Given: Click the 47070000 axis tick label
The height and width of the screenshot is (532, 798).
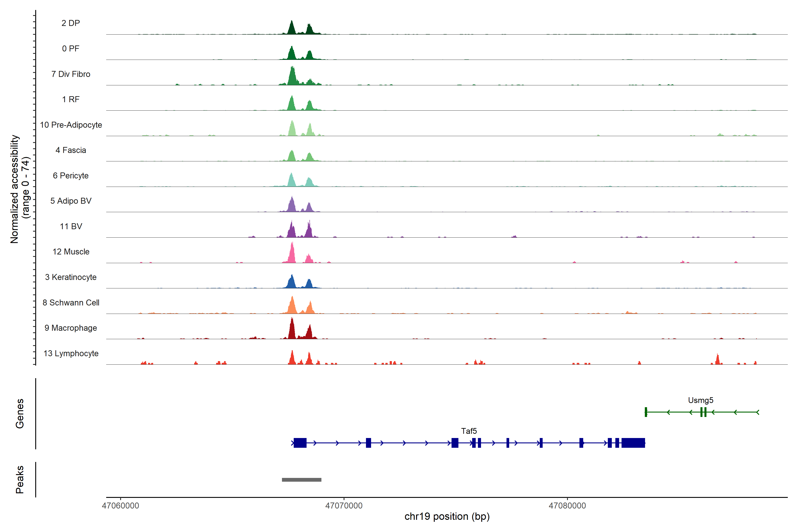Looking at the screenshot, I should (x=344, y=506).
